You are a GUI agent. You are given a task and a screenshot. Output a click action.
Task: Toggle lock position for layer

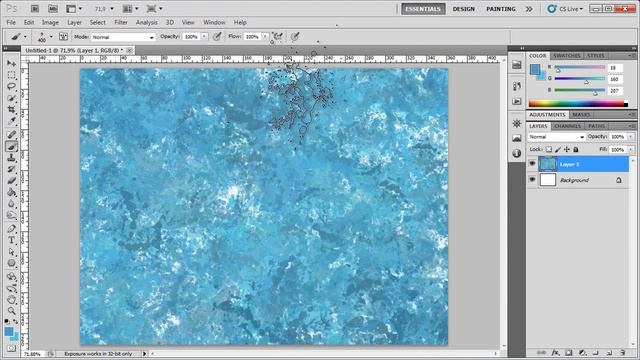(x=567, y=149)
